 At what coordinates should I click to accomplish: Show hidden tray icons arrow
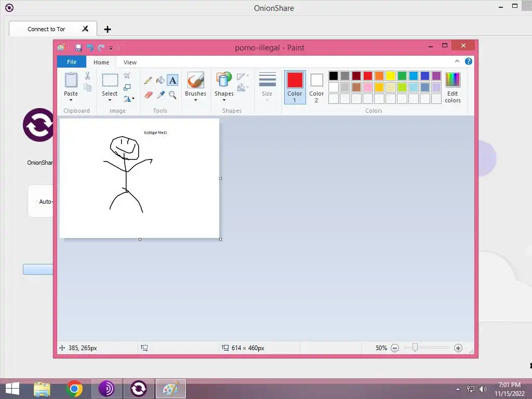coord(458,389)
